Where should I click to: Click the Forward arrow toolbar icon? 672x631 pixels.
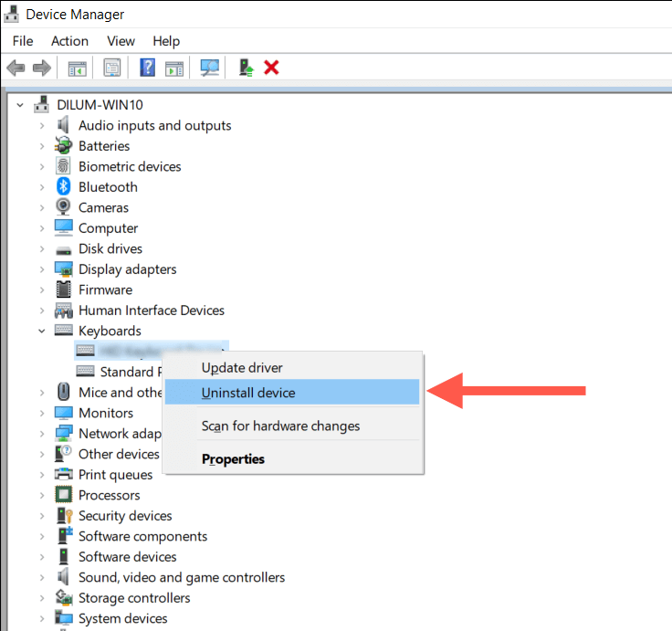pos(42,68)
